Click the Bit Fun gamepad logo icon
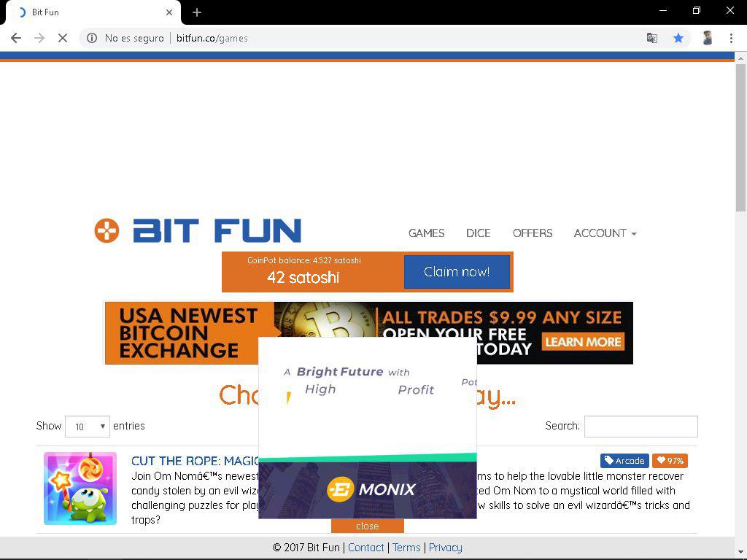Image resolution: width=747 pixels, height=560 pixels. click(x=107, y=230)
